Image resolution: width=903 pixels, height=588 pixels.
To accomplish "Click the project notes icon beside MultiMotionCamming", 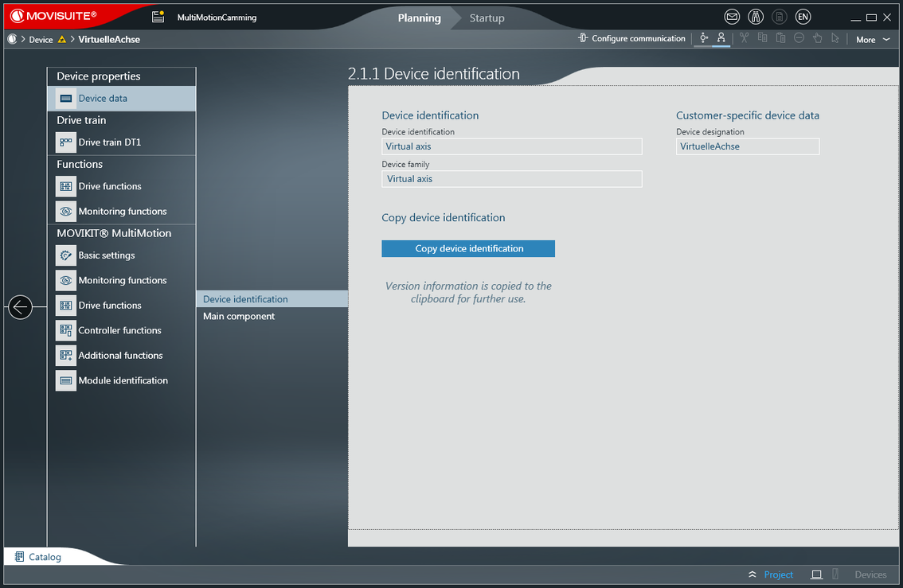I will point(158,17).
